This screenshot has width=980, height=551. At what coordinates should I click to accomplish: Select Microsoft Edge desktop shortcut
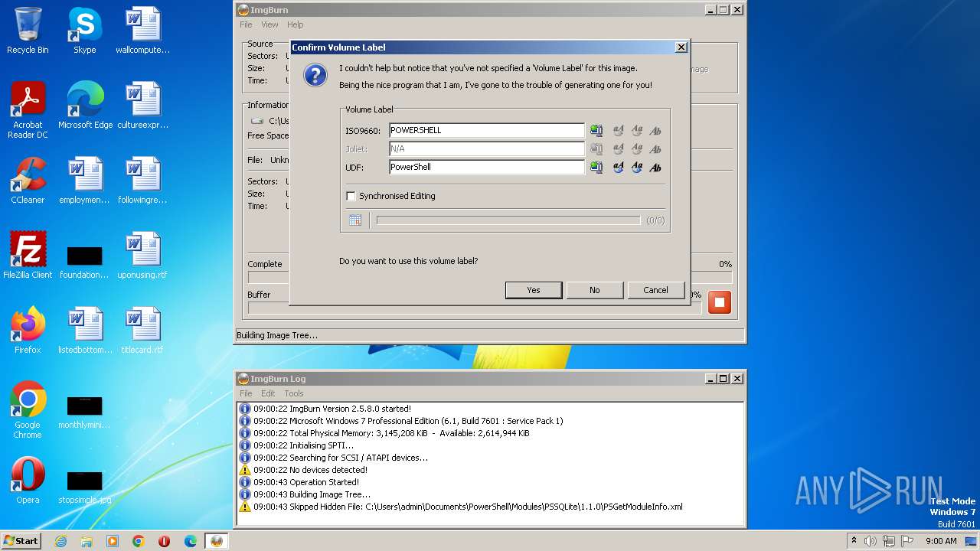85,106
